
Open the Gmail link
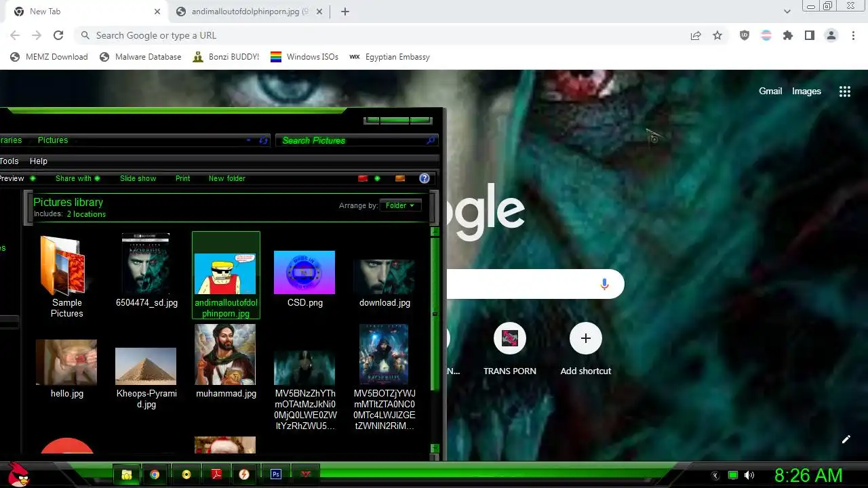tap(770, 91)
